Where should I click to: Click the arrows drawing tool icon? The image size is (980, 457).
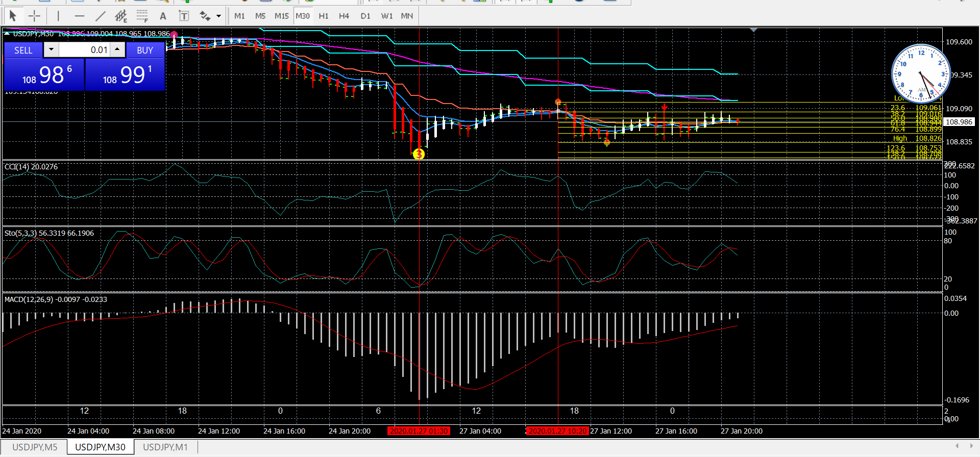coord(205,16)
